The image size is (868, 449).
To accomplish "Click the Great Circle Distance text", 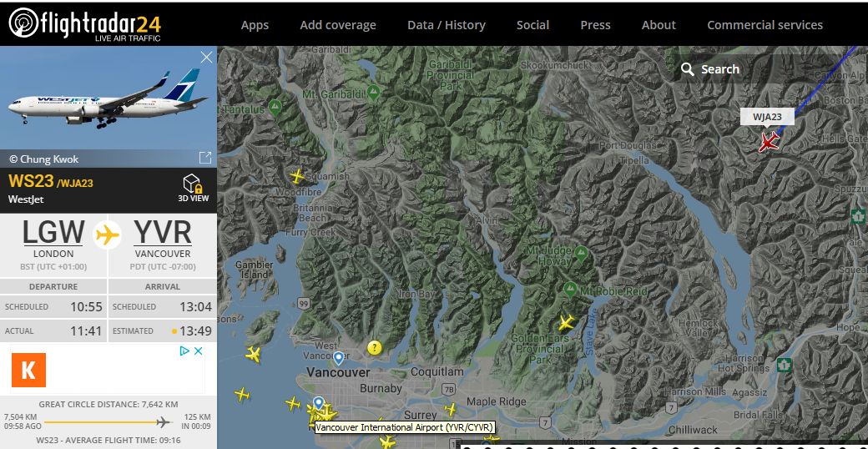I will (x=108, y=404).
